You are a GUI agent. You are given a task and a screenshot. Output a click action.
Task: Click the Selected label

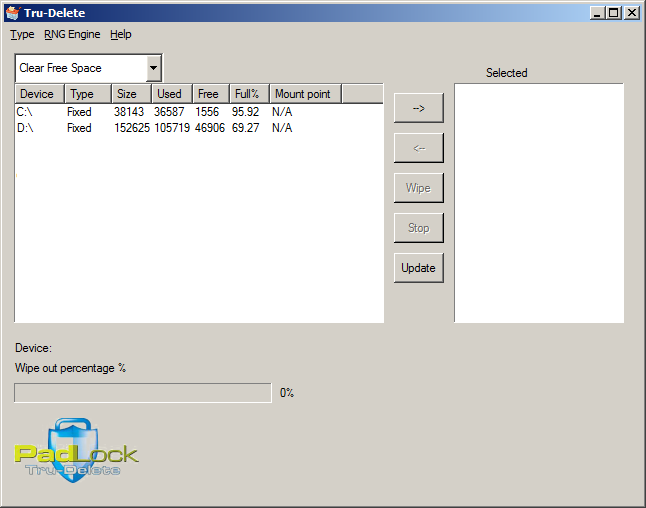(x=506, y=73)
